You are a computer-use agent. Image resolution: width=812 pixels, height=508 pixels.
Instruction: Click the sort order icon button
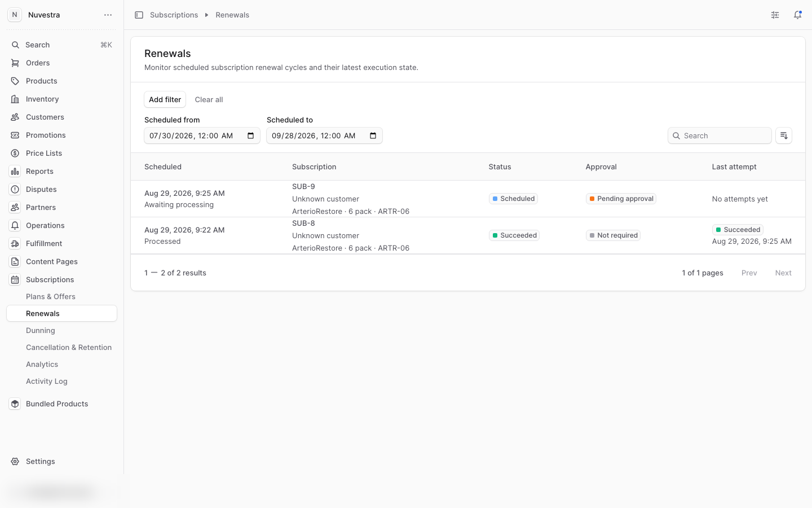click(784, 135)
